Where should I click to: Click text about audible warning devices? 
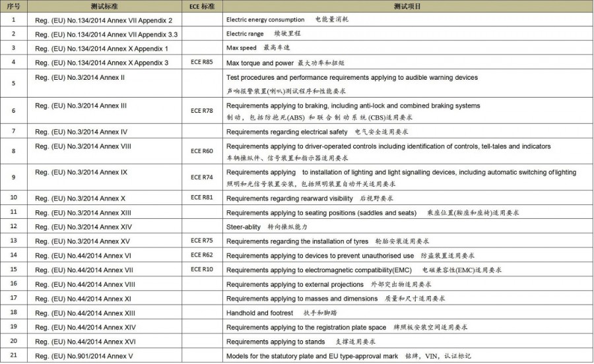pos(352,78)
